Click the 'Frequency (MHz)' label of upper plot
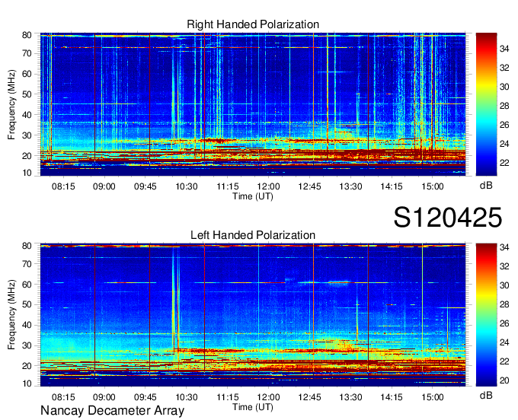Screen dimensions: 518x420 pos(11,104)
